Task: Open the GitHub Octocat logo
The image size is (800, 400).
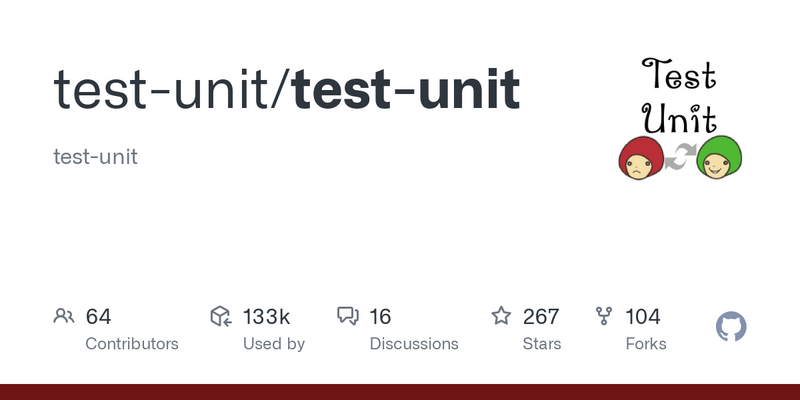Action: tap(731, 327)
